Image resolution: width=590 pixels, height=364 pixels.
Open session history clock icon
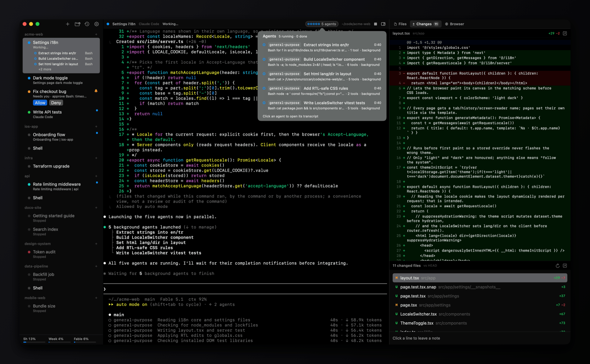(87, 24)
